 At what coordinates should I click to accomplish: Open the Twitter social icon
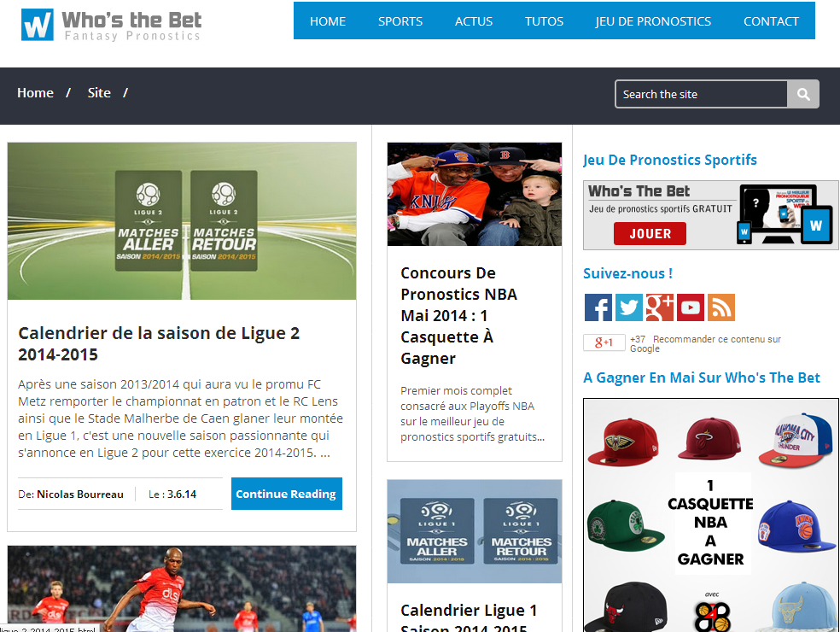(x=629, y=307)
